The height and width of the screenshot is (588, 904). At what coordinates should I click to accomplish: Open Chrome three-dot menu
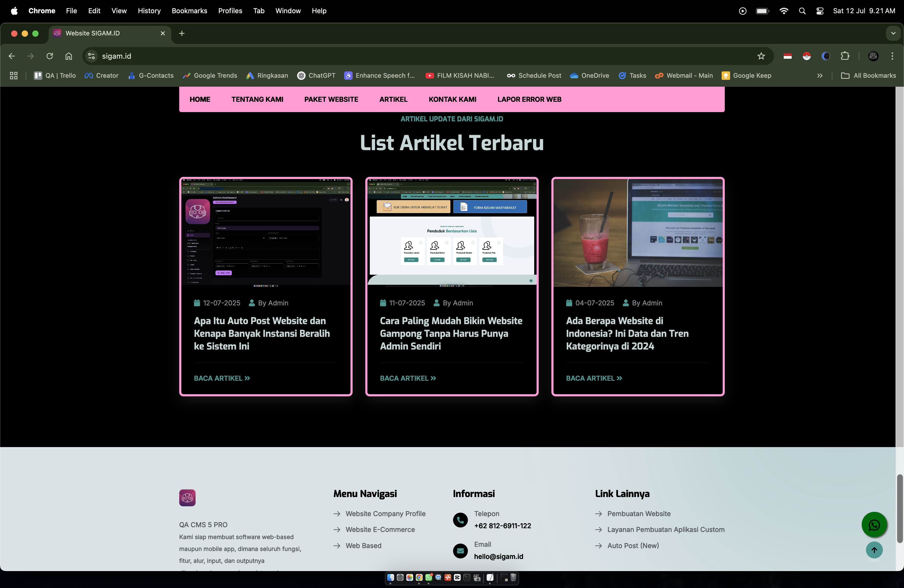coord(892,56)
